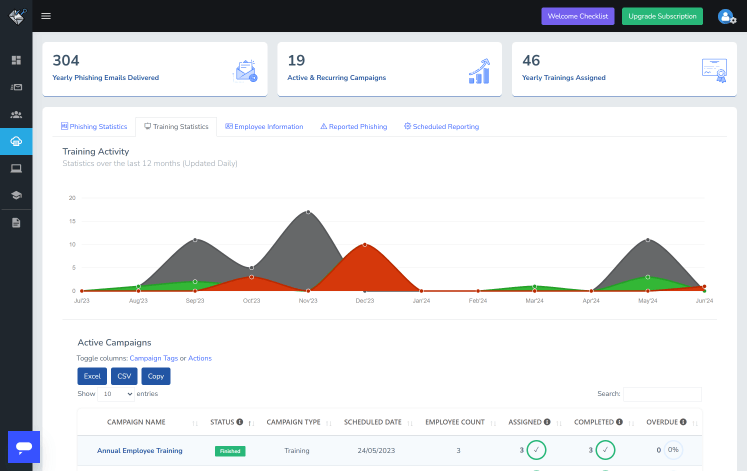Image resolution: width=747 pixels, height=471 pixels.
Task: Open the laptop icon in sidebar
Action: coord(16,169)
